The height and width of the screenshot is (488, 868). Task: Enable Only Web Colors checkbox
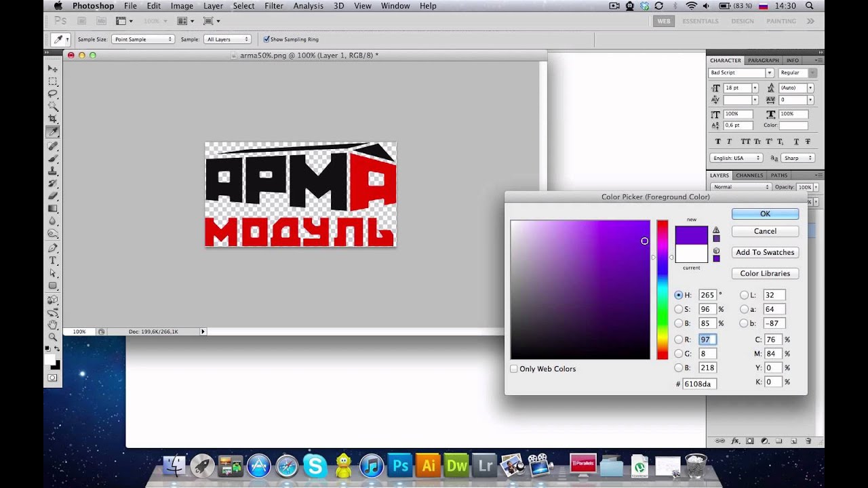(x=514, y=369)
